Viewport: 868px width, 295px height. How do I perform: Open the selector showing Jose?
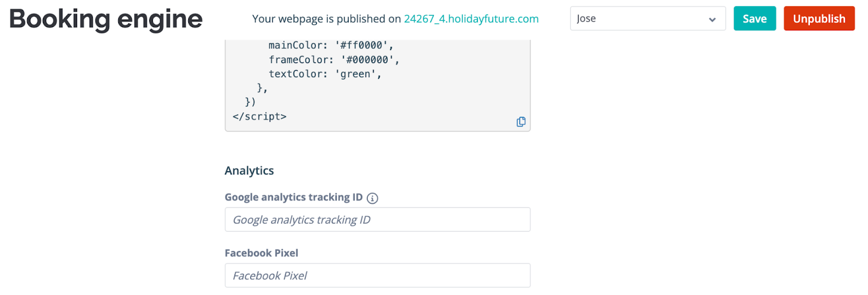click(648, 18)
